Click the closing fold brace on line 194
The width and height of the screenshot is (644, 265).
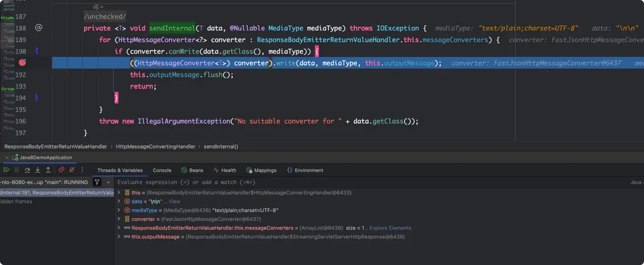(x=36, y=98)
